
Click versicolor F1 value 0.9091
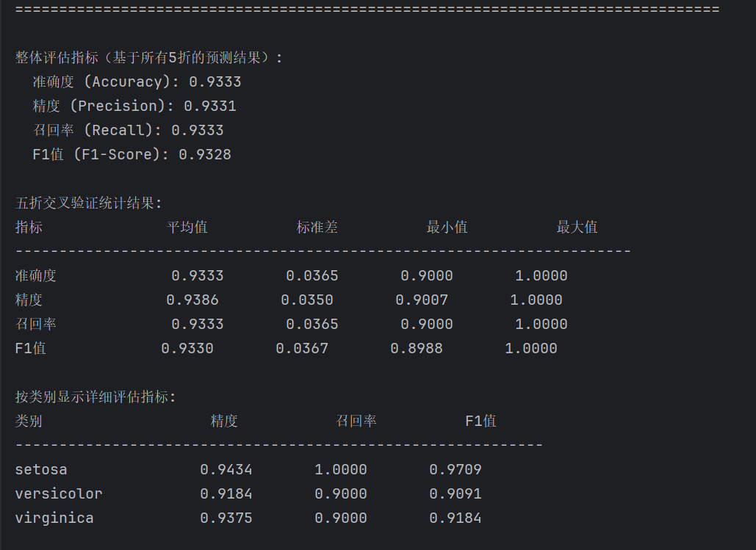456,493
